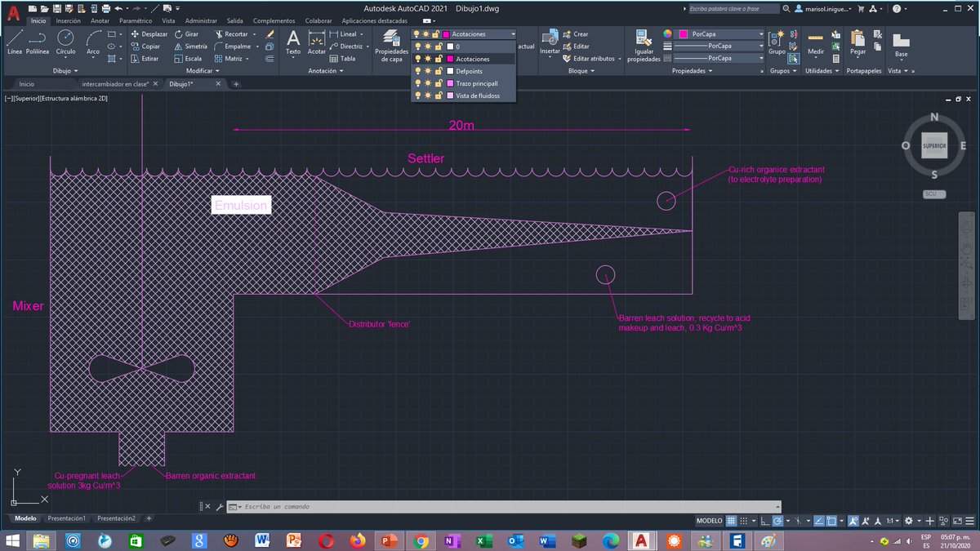Open the Presentación1 layout tab
The image size is (980, 551).
(66, 518)
